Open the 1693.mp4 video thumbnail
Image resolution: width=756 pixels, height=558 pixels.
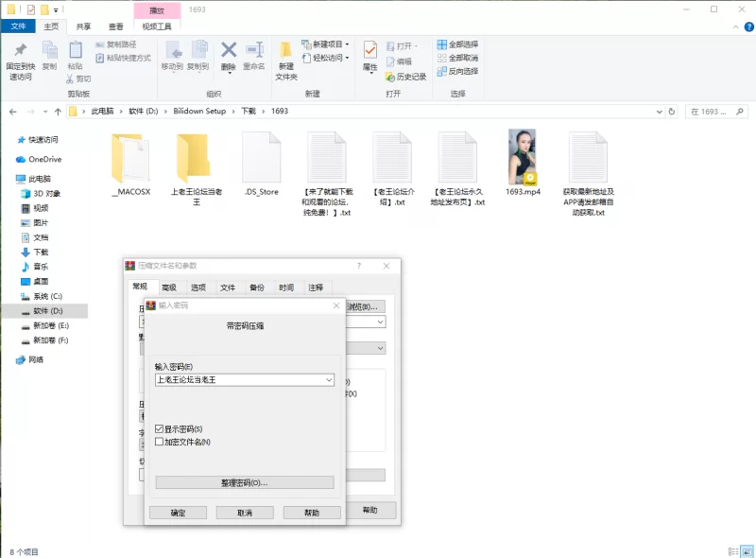coord(522,159)
